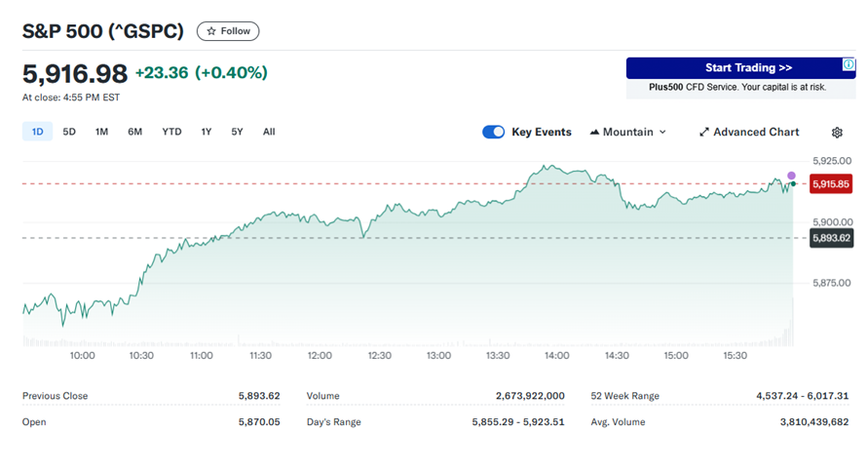Select the 1Y time range tab
868x471 pixels.
point(207,132)
